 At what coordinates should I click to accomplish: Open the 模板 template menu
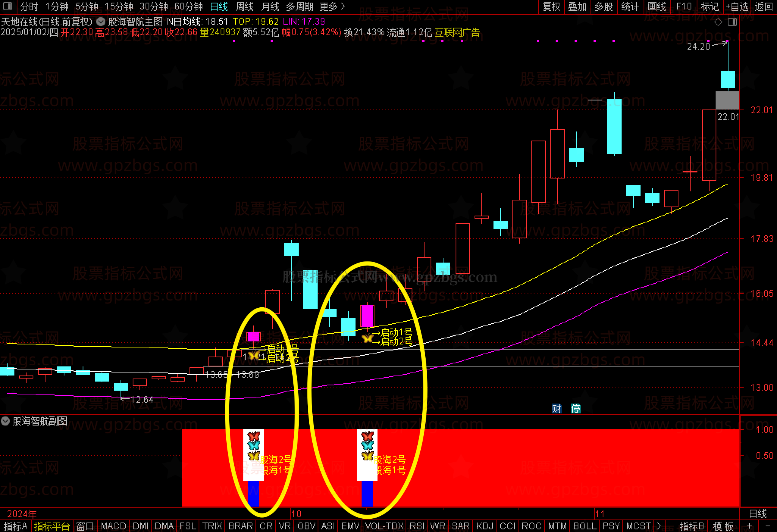[x=723, y=526]
